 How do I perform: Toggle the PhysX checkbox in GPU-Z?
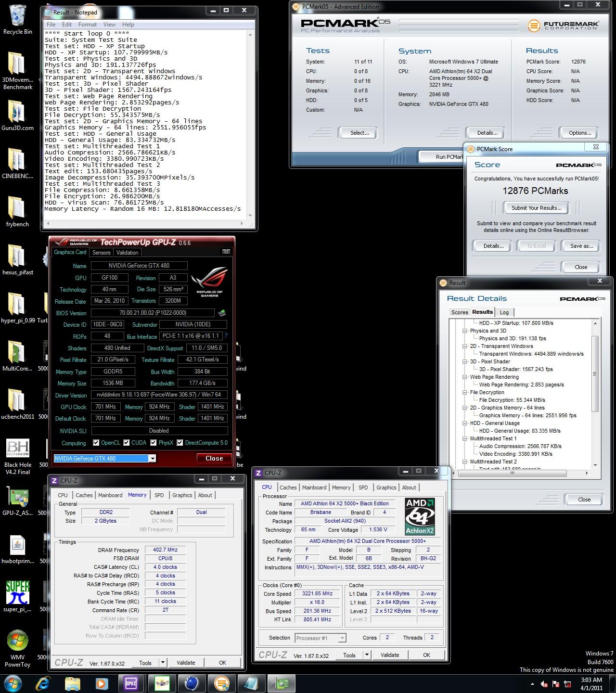coord(154,443)
